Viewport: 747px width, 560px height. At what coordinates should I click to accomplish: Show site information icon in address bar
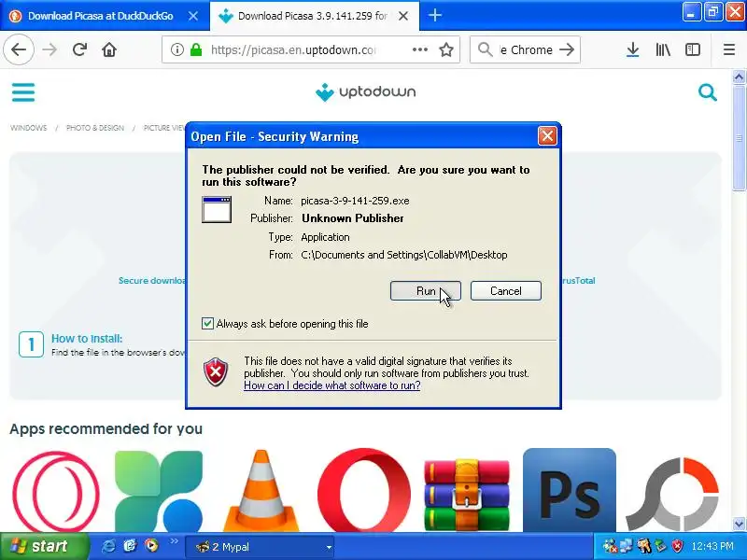176,49
